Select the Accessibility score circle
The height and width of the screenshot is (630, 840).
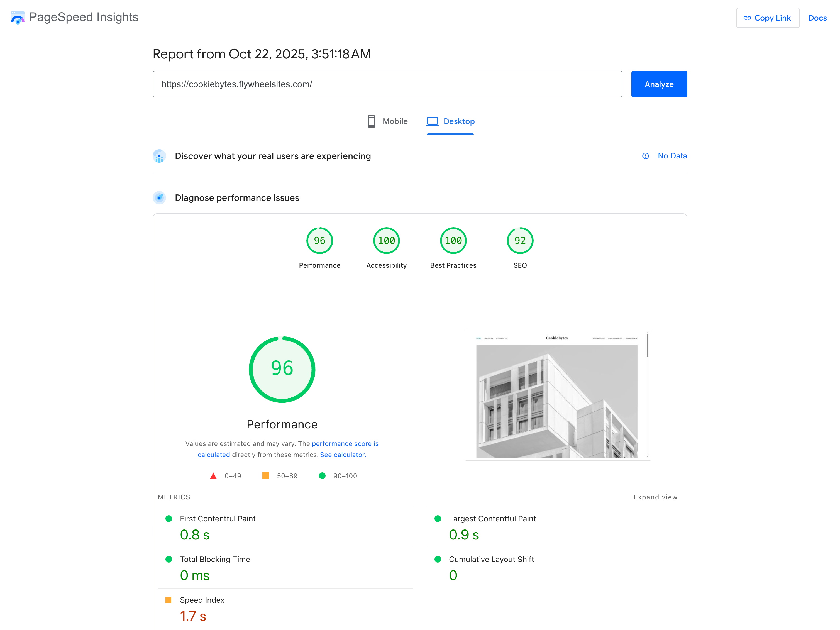[x=386, y=240]
